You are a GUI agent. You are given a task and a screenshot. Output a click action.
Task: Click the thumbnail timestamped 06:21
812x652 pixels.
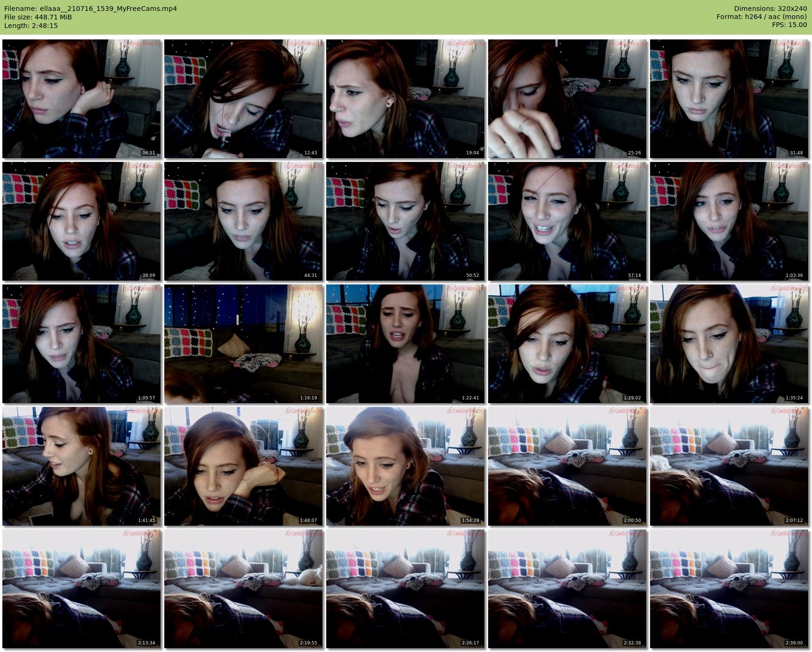coord(82,99)
